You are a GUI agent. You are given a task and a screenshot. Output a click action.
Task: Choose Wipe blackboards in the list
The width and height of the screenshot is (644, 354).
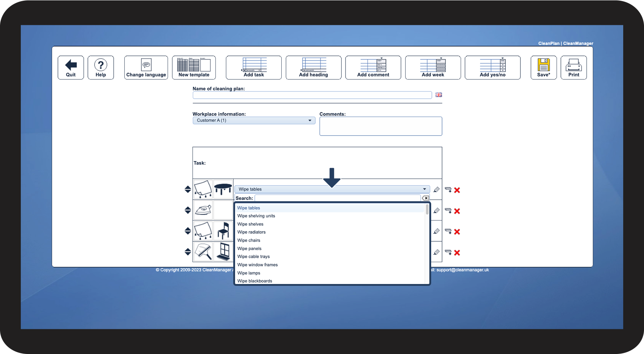coord(330,281)
